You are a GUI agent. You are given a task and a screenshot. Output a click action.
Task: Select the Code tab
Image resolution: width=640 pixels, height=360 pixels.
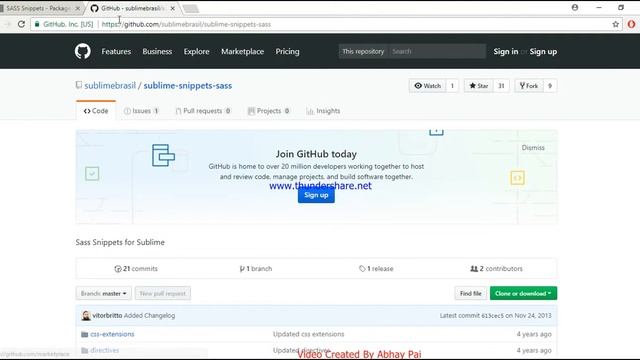[96, 111]
